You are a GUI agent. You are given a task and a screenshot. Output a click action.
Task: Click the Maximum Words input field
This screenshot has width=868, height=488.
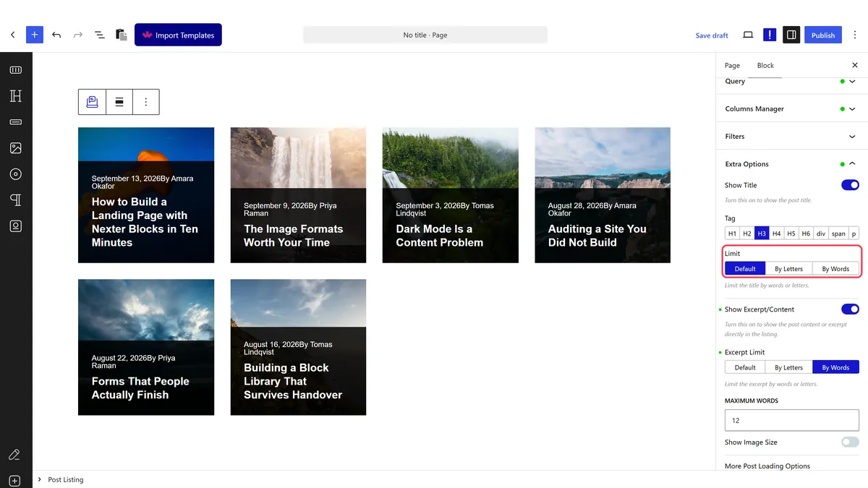click(791, 420)
